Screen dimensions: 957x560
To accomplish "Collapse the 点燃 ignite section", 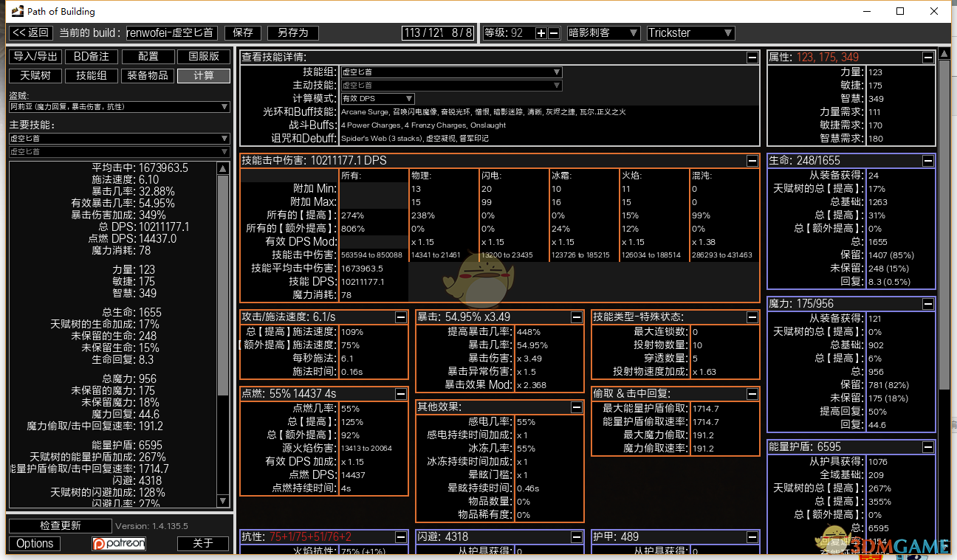I will (400, 394).
